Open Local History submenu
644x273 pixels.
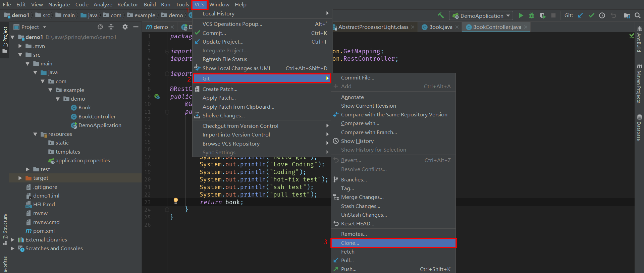coord(262,13)
